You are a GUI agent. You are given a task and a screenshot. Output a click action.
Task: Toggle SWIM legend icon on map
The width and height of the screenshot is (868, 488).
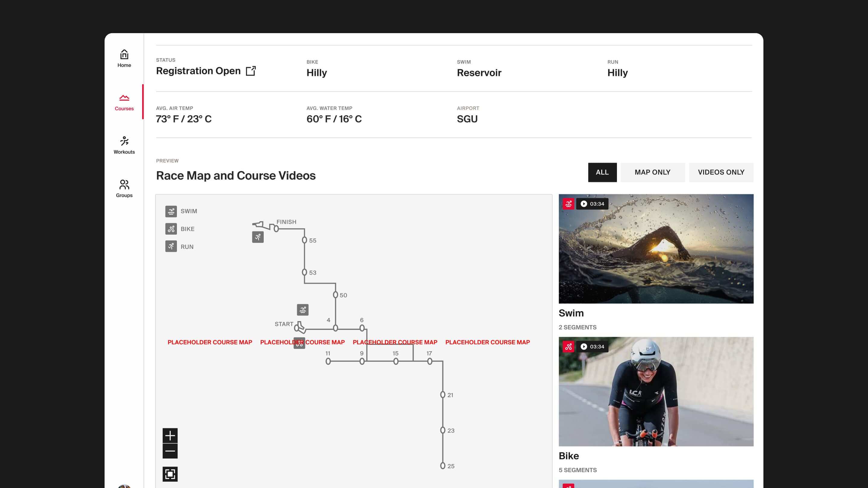pyautogui.click(x=171, y=211)
